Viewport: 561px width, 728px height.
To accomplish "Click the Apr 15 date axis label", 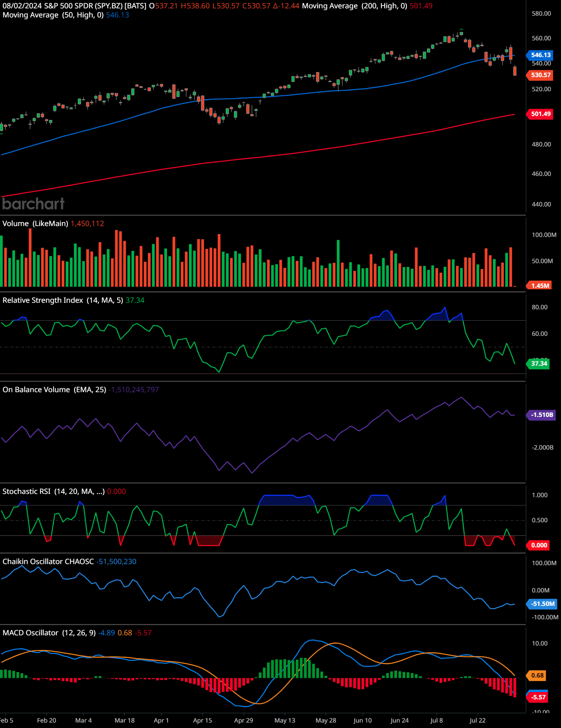I will pyautogui.click(x=202, y=720).
